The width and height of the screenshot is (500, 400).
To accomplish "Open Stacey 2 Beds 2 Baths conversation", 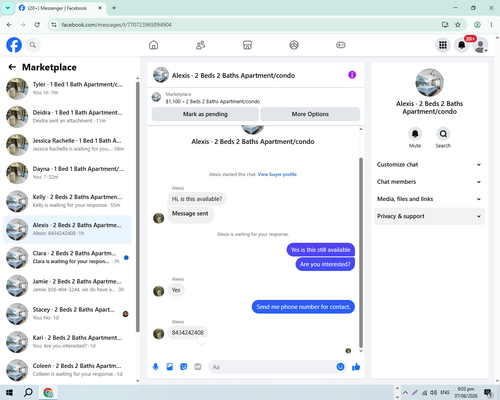I will tap(67, 314).
